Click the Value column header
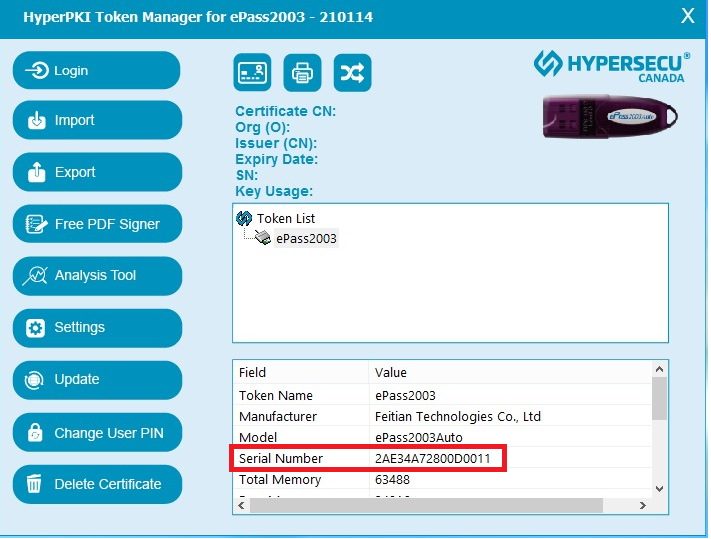 coord(510,373)
